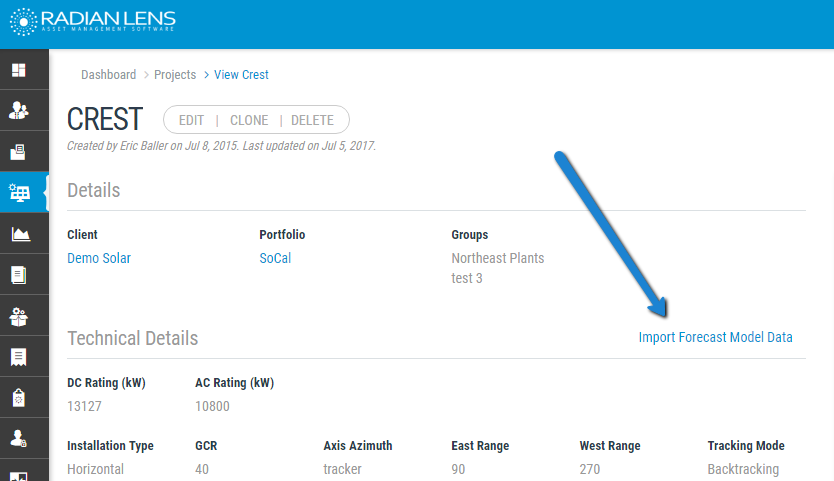The height and width of the screenshot is (481, 834).
Task: Click the View Crest breadcrumb
Action: tap(241, 75)
